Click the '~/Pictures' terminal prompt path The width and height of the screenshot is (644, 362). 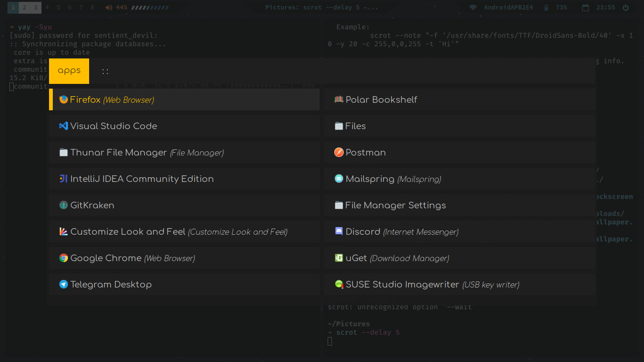[x=349, y=324]
